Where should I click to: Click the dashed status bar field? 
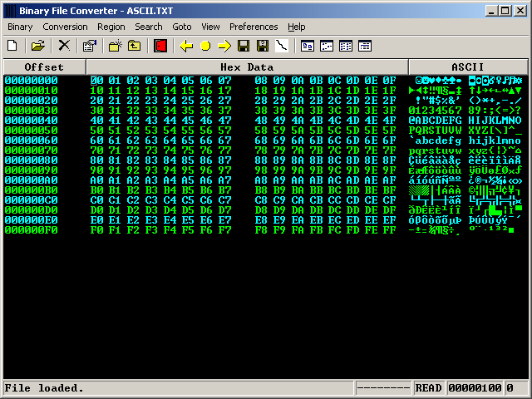(x=383, y=388)
